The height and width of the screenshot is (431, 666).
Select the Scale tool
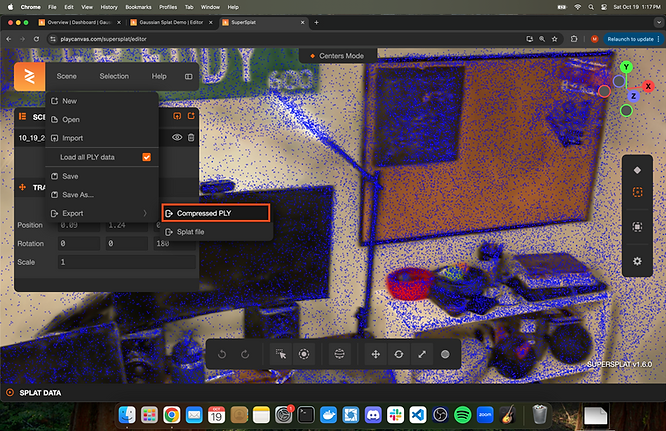pyautogui.click(x=421, y=354)
